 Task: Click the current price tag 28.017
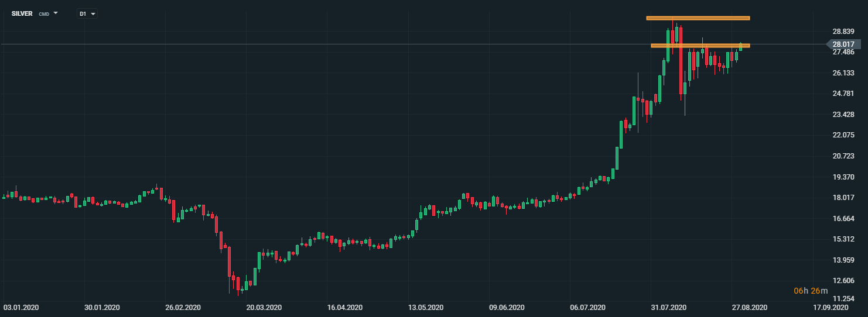pyautogui.click(x=843, y=44)
